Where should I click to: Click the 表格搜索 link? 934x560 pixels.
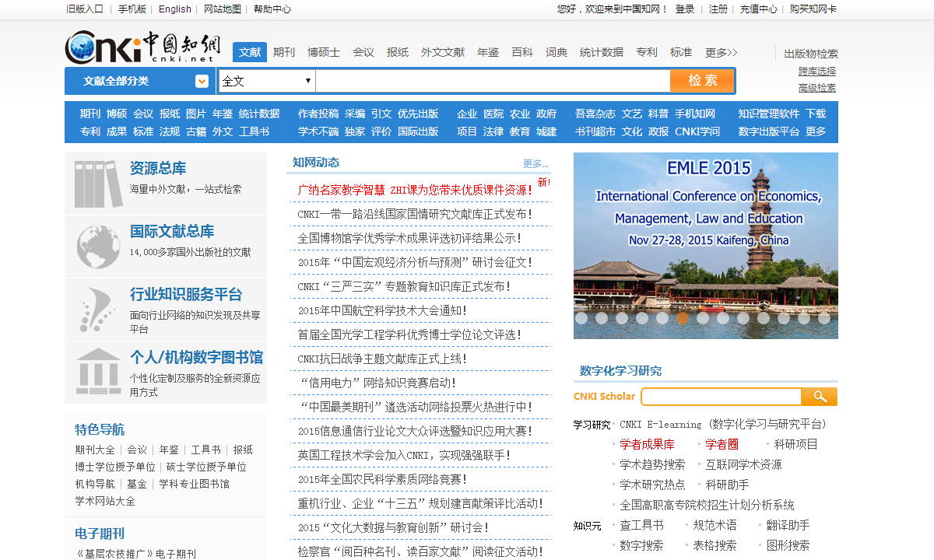(x=715, y=545)
